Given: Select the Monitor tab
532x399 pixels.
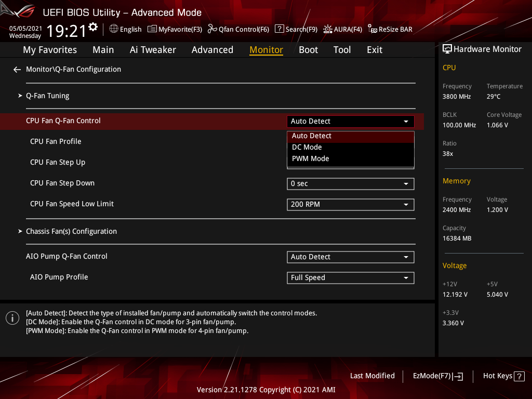Looking at the screenshot, I should 267,50.
